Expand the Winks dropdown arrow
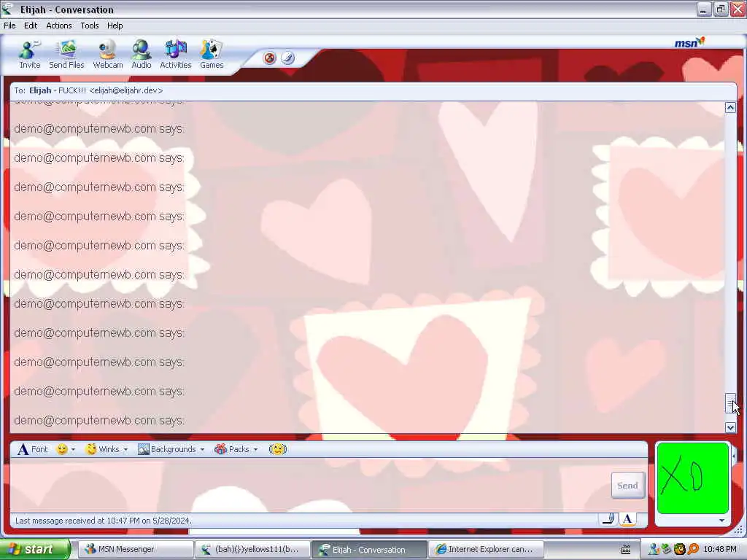 125,449
